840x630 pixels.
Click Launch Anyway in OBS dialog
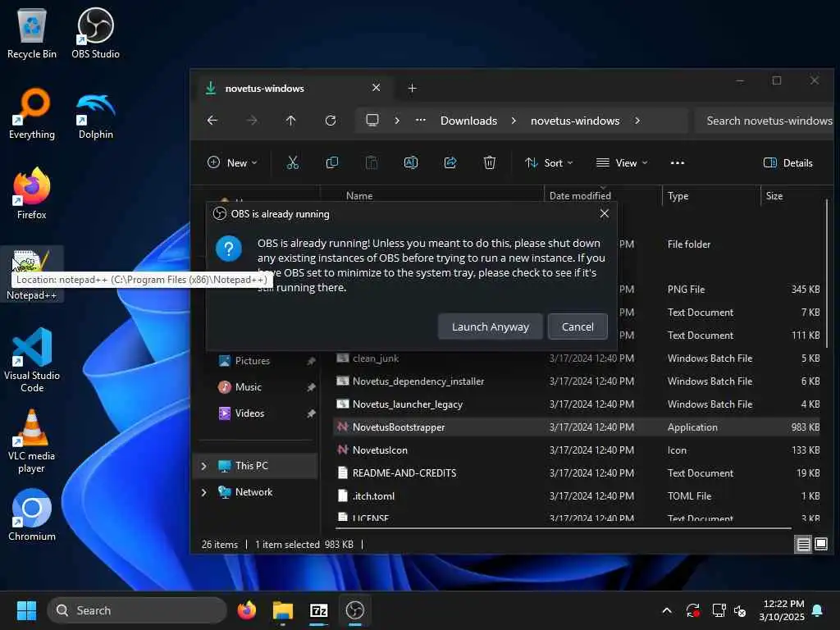[491, 326]
